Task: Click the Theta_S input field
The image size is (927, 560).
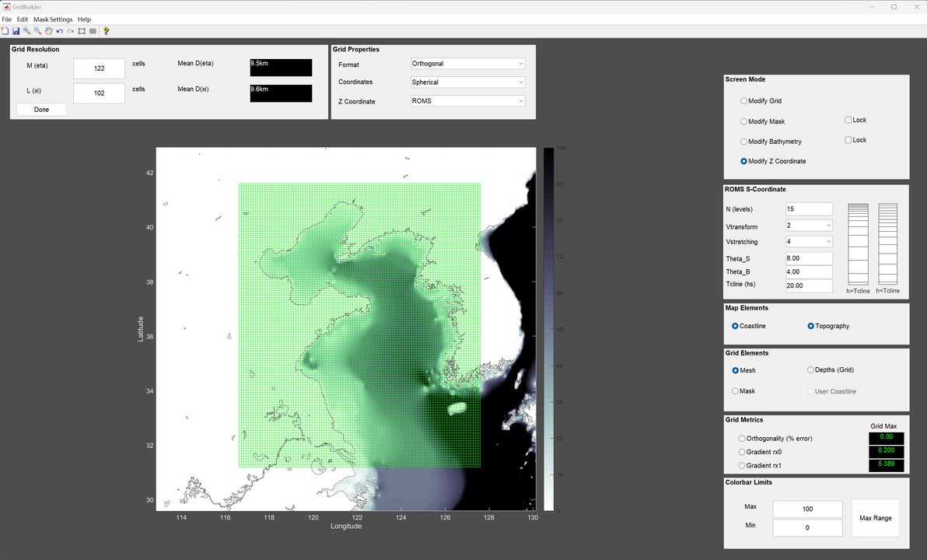Action: 809,258
